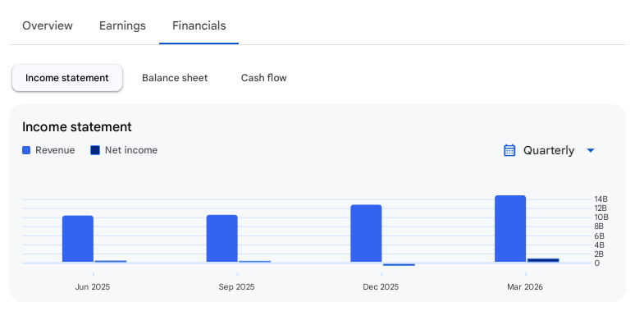Switch to the Earnings tab
The image size is (644, 311).
coord(122,25)
